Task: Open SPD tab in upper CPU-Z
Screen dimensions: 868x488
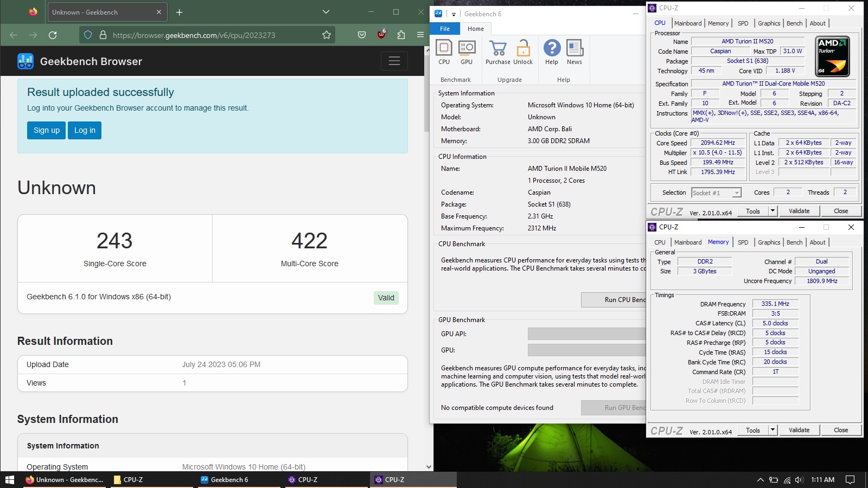Action: coord(743,23)
